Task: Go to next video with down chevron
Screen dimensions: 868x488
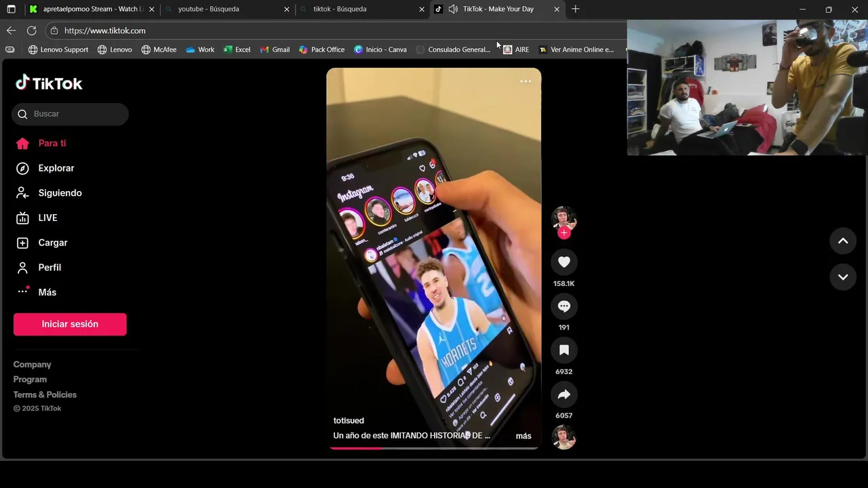Action: click(x=843, y=277)
